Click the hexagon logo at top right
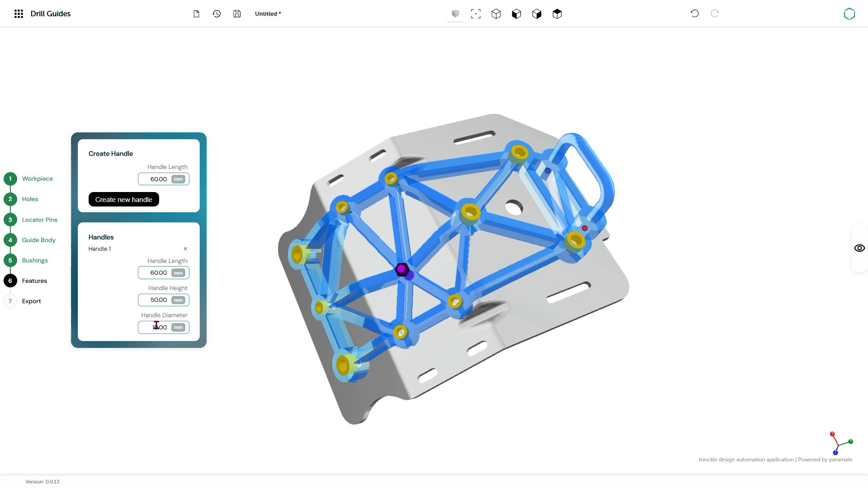 [x=849, y=14]
